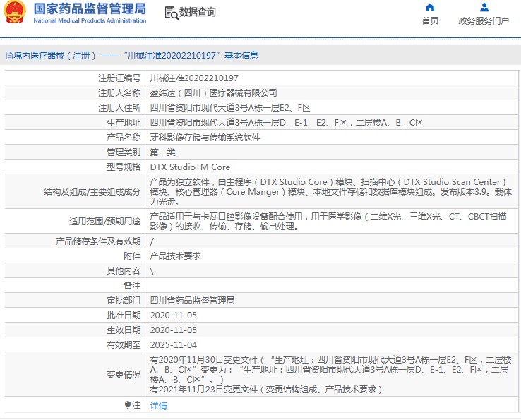This screenshot has width=521, height=420.
Task: Click the 产品储存条件及有效期 label
Action: point(98,241)
